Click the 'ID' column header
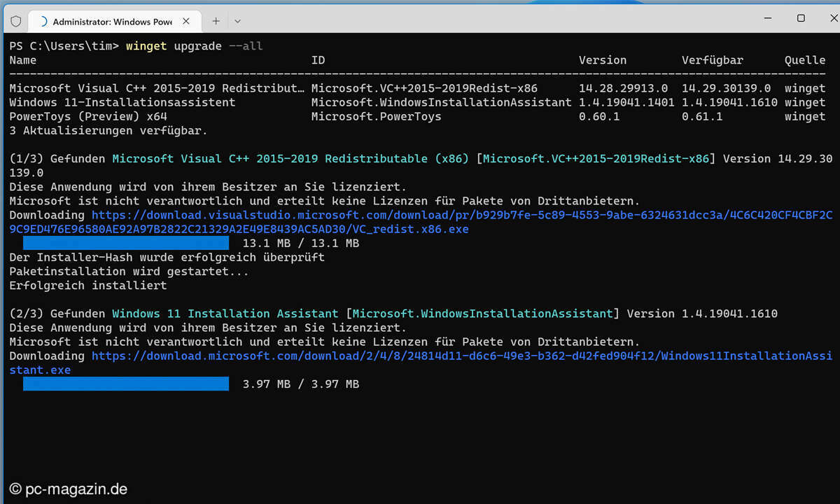 coord(318,60)
